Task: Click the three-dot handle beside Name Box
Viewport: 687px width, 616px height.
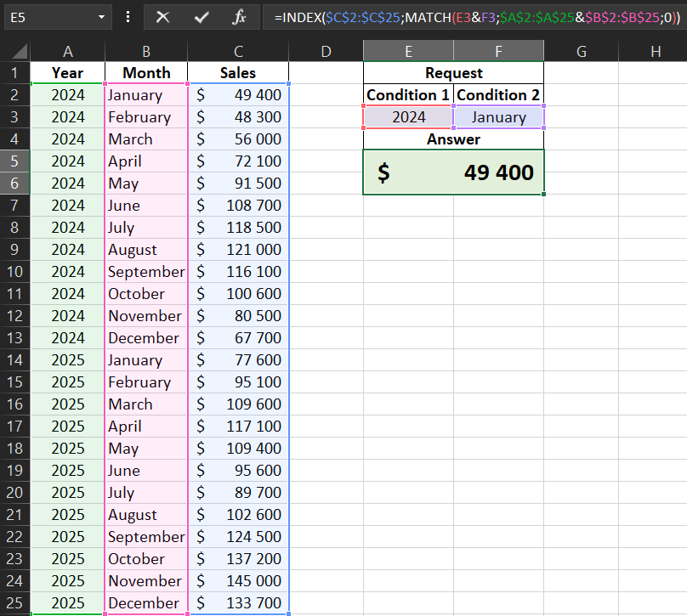Action: point(128,17)
